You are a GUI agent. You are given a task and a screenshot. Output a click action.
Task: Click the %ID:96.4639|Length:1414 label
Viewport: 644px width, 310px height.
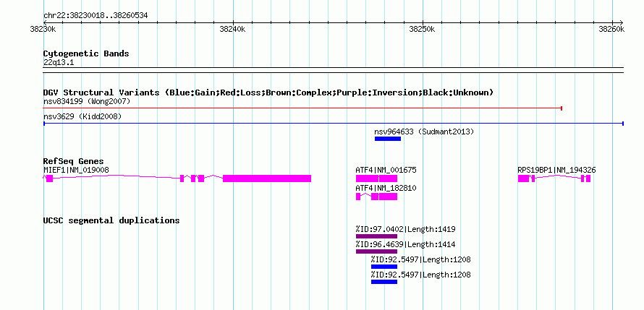405,244
